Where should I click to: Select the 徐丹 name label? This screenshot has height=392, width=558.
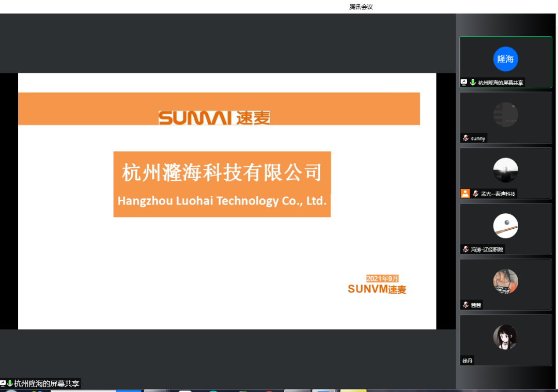pyautogui.click(x=467, y=360)
